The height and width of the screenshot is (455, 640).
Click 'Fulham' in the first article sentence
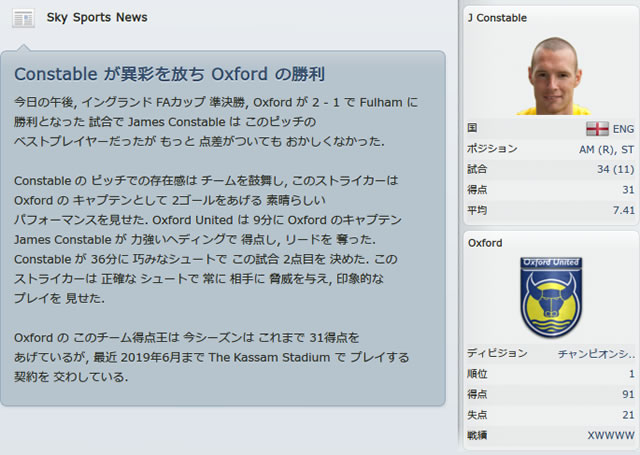click(381, 102)
